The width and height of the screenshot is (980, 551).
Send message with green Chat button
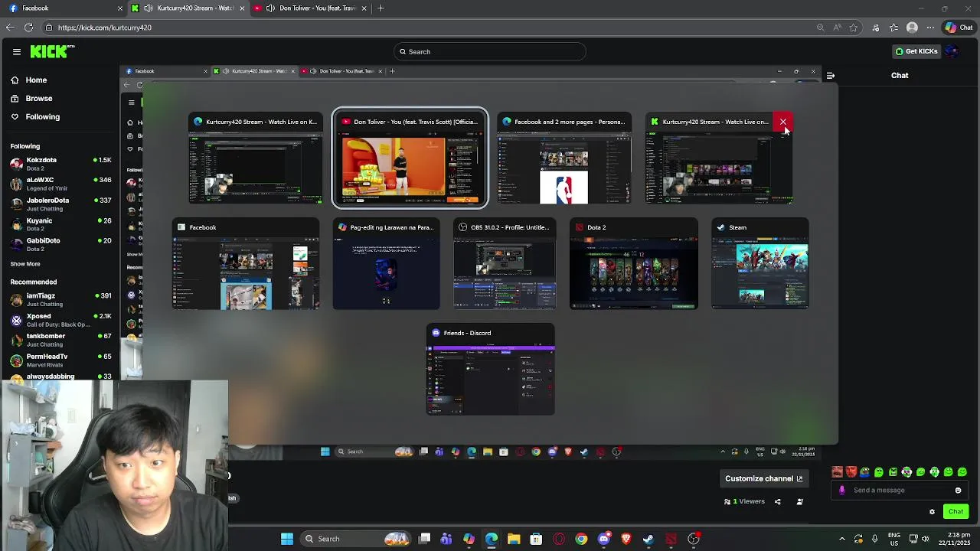(955, 511)
